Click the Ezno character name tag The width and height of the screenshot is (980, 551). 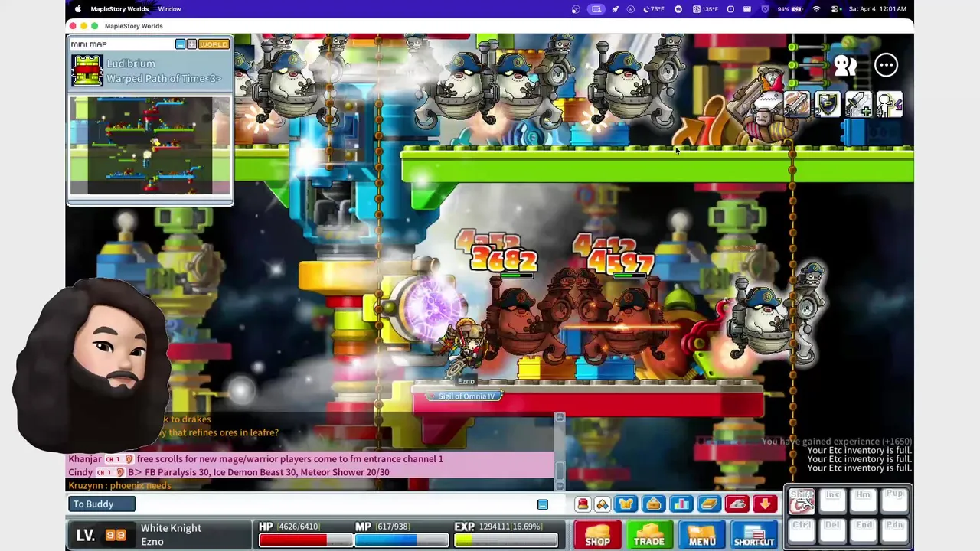(466, 381)
